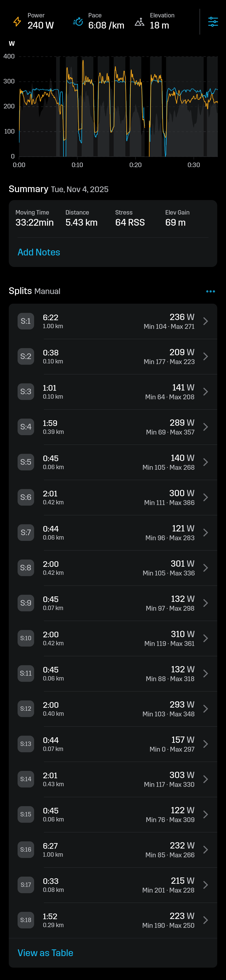Open chart filter settings icon
This screenshot has height=980, width=226.
tap(213, 22)
